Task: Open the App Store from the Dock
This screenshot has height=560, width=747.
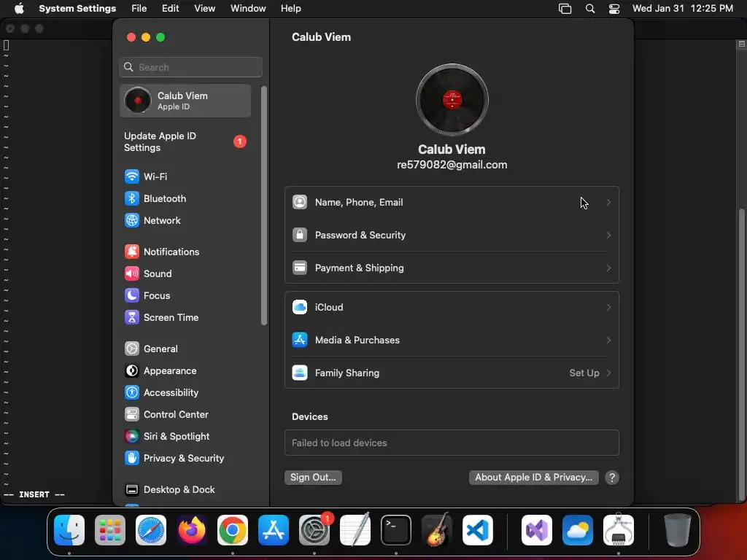Action: click(274, 530)
